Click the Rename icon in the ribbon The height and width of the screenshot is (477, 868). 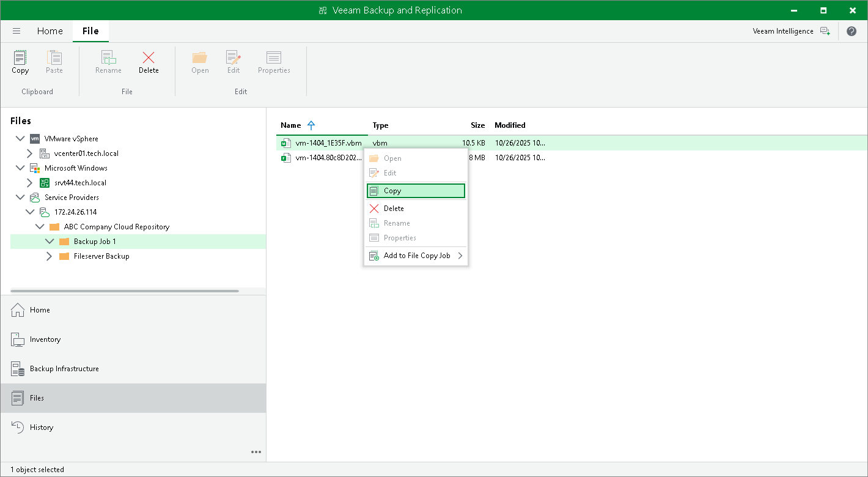pyautogui.click(x=108, y=57)
